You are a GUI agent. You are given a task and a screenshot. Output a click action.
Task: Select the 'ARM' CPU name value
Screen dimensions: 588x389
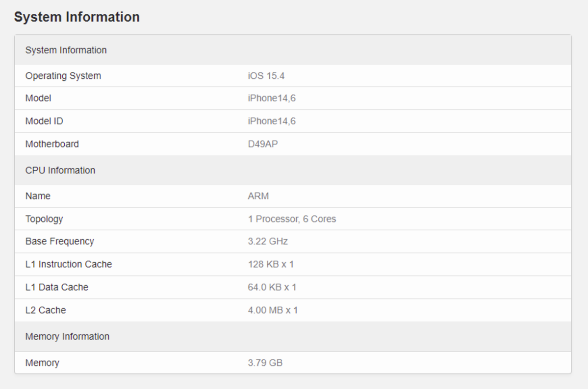258,196
